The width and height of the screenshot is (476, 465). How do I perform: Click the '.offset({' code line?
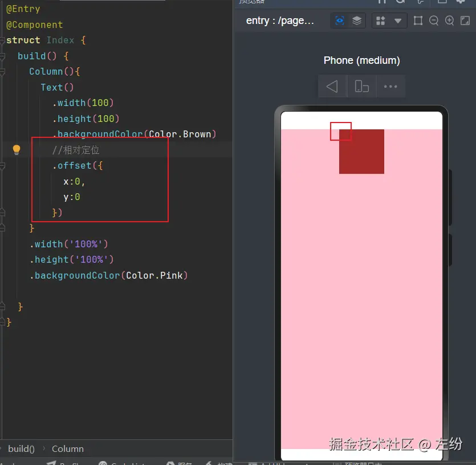78,166
